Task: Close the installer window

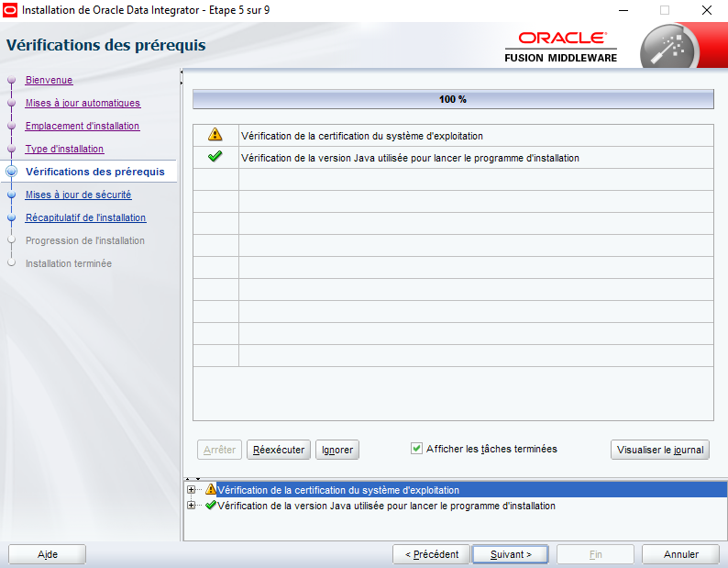Action: [x=707, y=10]
